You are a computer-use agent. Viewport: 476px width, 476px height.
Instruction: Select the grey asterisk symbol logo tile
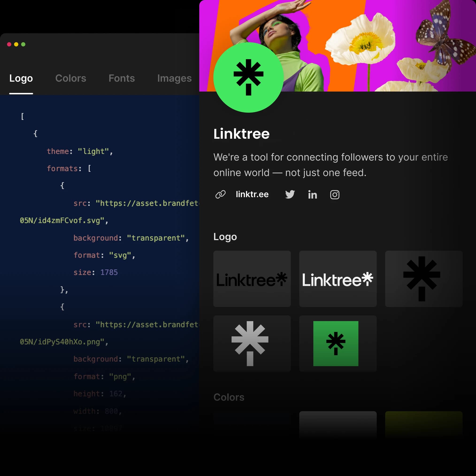pos(252,343)
